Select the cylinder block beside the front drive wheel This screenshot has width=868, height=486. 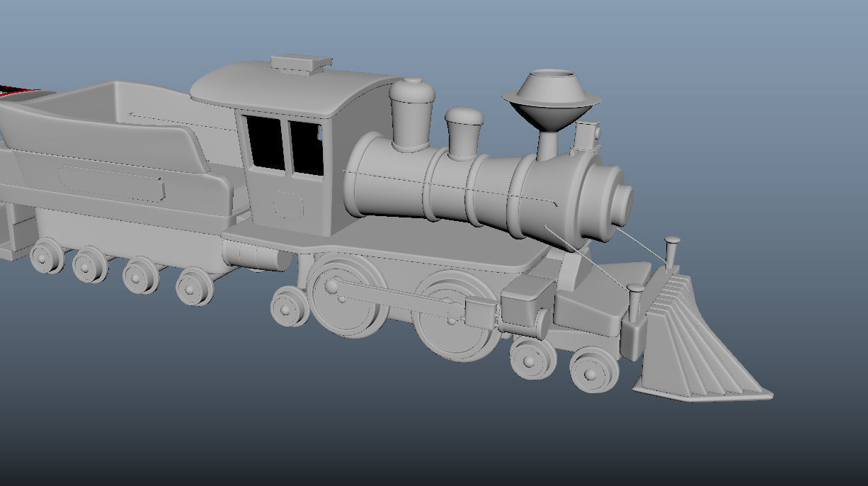tap(527, 305)
